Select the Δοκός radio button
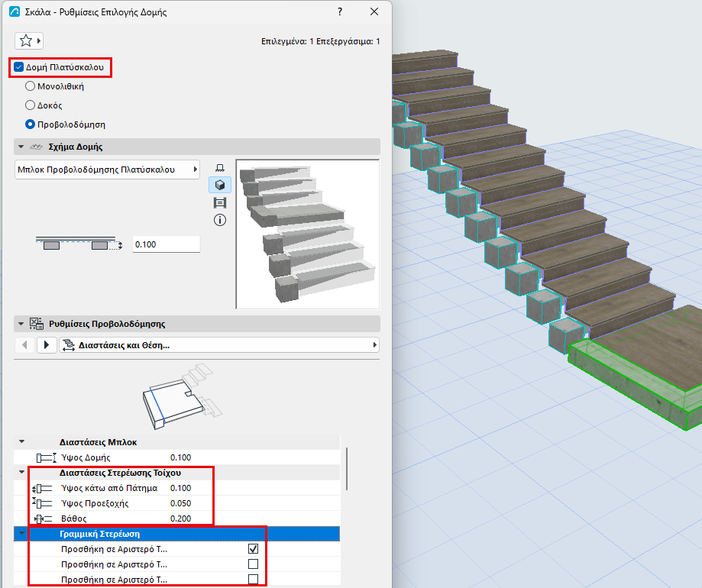The image size is (702, 588). [30, 105]
